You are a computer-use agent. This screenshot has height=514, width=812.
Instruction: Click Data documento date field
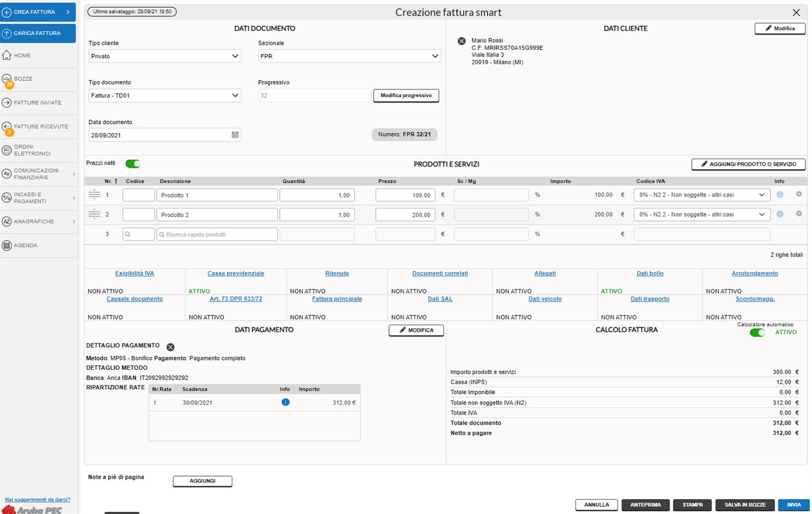pos(165,135)
